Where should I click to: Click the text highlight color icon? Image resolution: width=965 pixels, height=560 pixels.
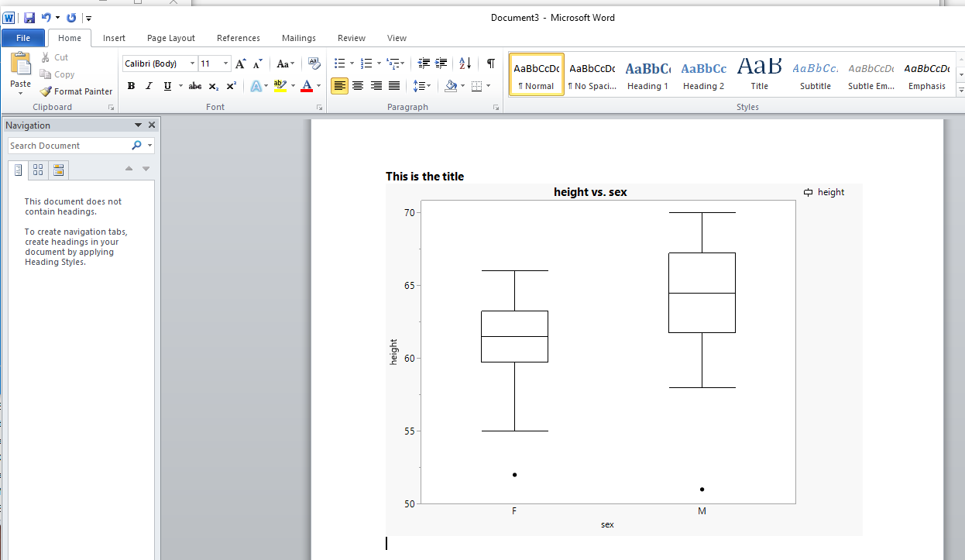point(280,85)
